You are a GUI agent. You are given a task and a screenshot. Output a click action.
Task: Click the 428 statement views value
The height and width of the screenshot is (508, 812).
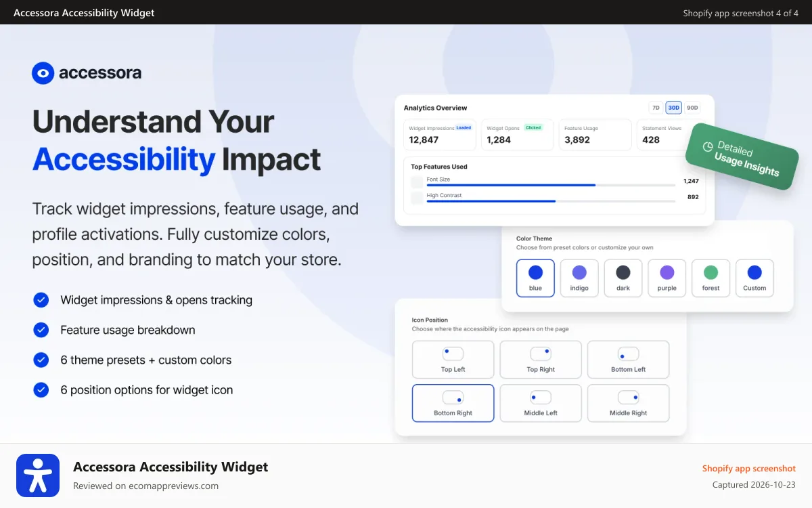coord(651,140)
